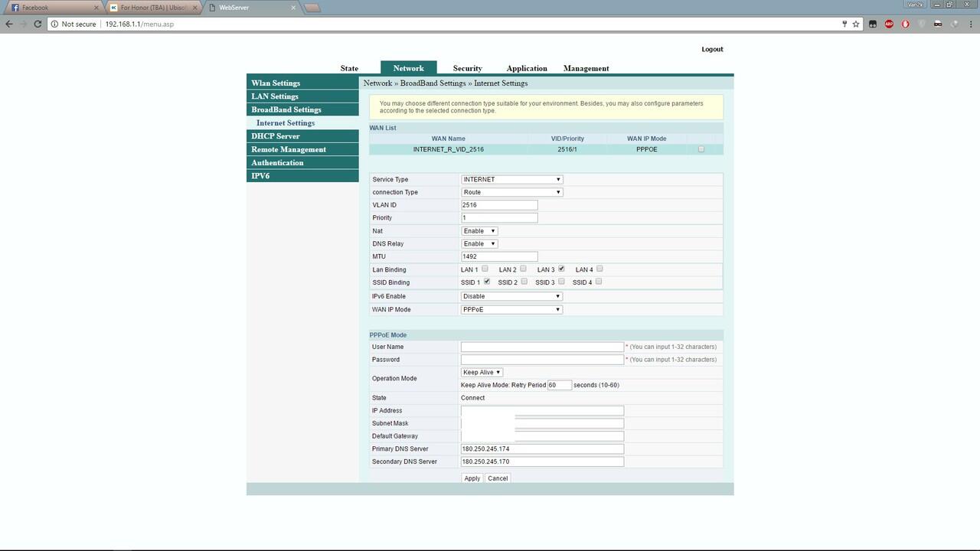Enable the LAN 1 binding checkbox
980x551 pixels.
tap(485, 269)
